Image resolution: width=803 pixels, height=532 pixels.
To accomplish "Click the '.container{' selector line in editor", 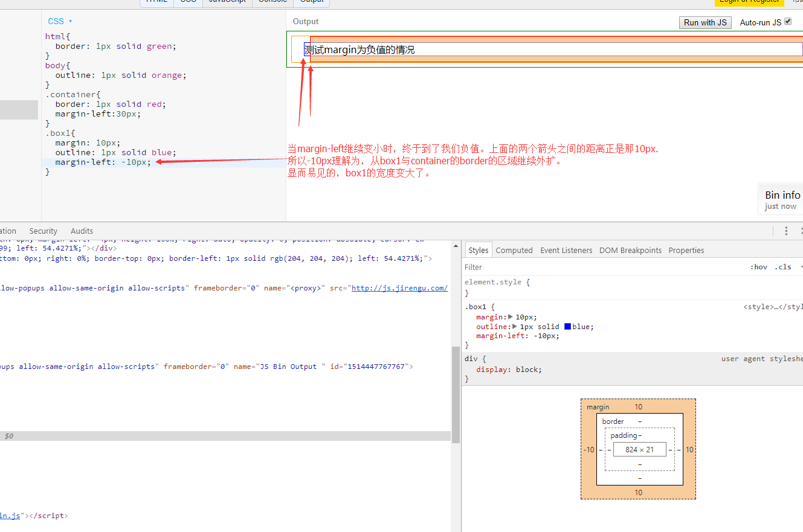I will pos(73,94).
